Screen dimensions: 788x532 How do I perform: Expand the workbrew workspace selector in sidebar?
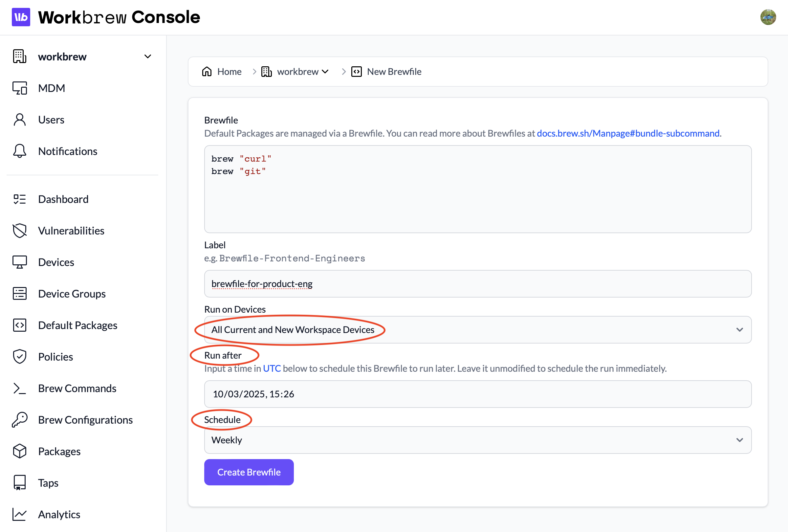(x=148, y=56)
